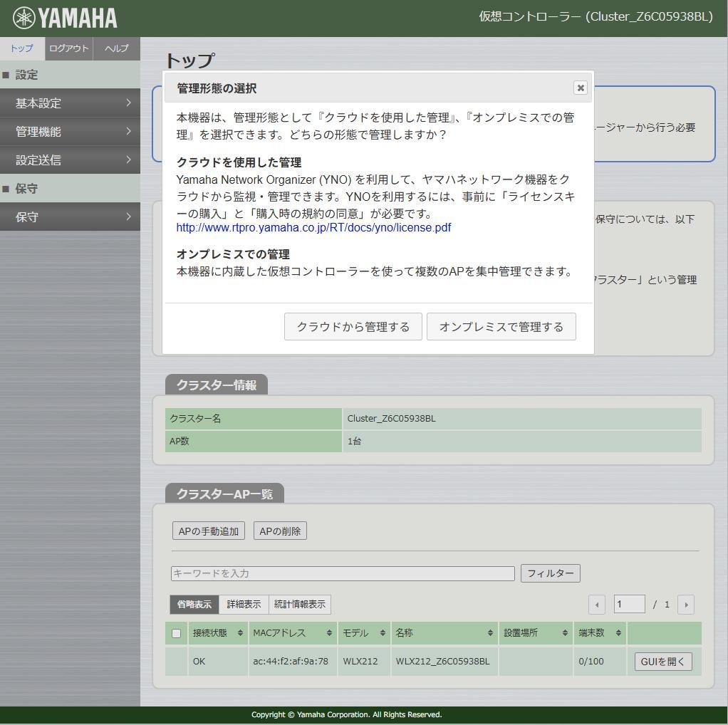Close the 管理形態の選択 dialog
Viewport: 728px width, 725px height.
click(x=581, y=88)
